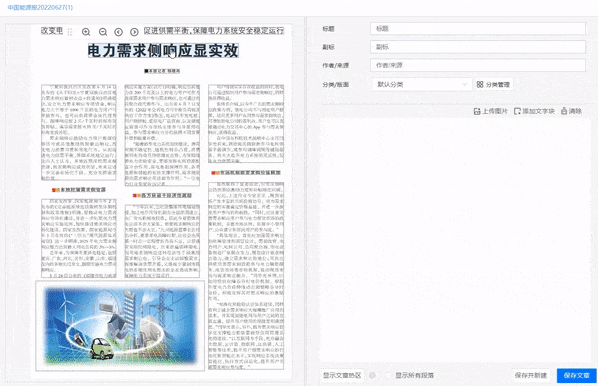Click the 上传图片 upload image icon
Screen dimensions: 598x386
(x=477, y=111)
